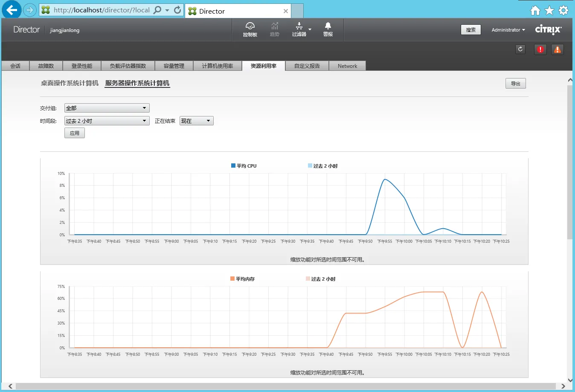Image resolution: width=575 pixels, height=392 pixels.
Task: Open address bar dropdown arrow
Action: pyautogui.click(x=167, y=10)
